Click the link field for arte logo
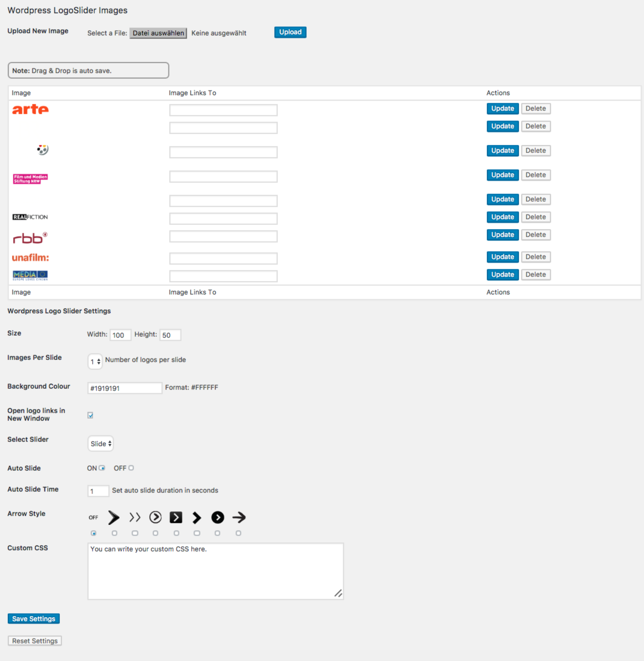Viewport: 644px width, 661px height. click(x=223, y=110)
